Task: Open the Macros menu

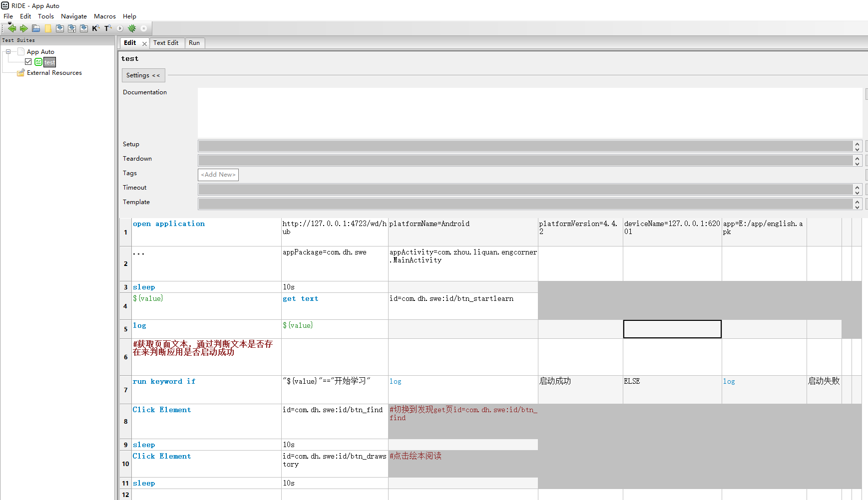Action: [105, 16]
